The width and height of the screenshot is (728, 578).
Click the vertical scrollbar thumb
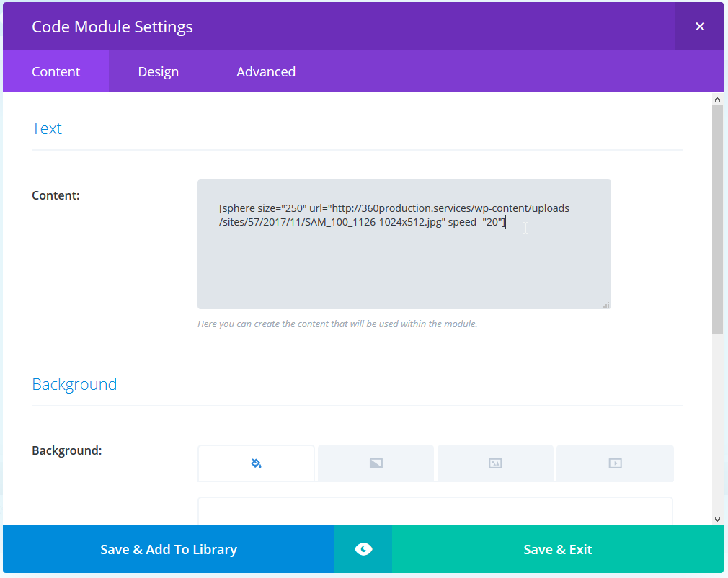tap(717, 216)
